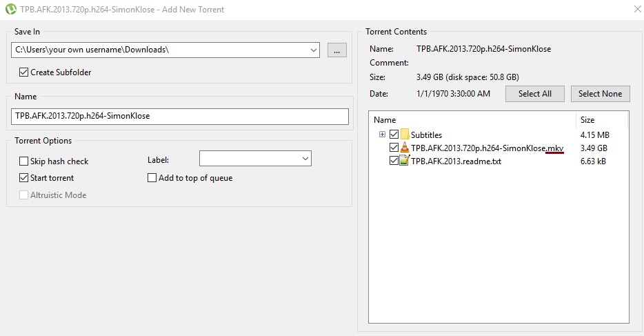Uncheck the TPB.AFK.2013.readme.txt checkbox
644x336 pixels.
click(394, 161)
